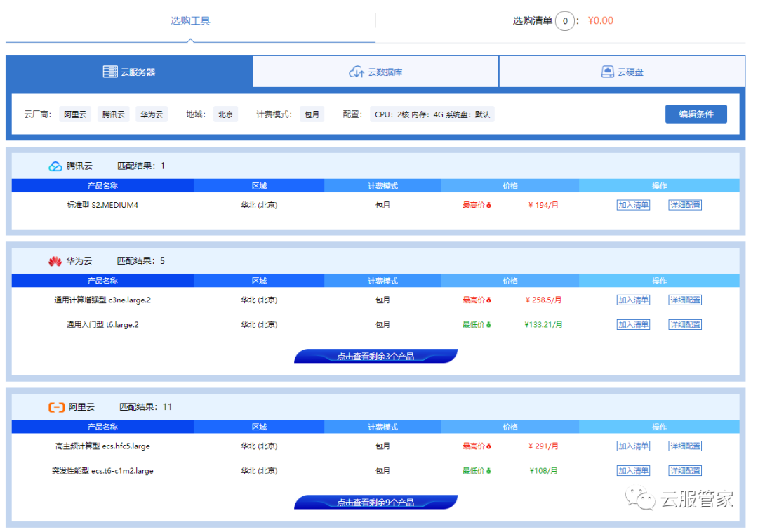
Task: Select the 腾讯云 vendor tag
Action: click(114, 114)
